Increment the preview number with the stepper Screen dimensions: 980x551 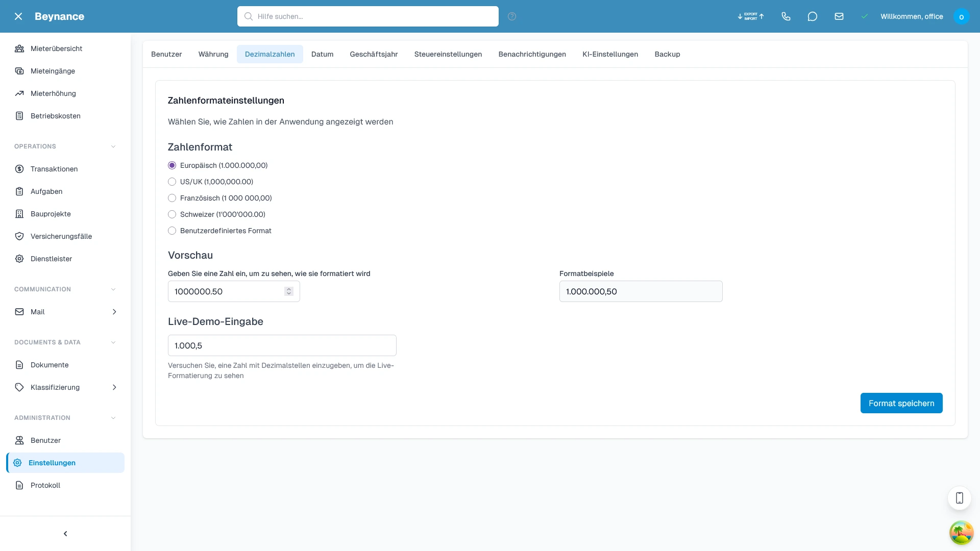pos(289,289)
